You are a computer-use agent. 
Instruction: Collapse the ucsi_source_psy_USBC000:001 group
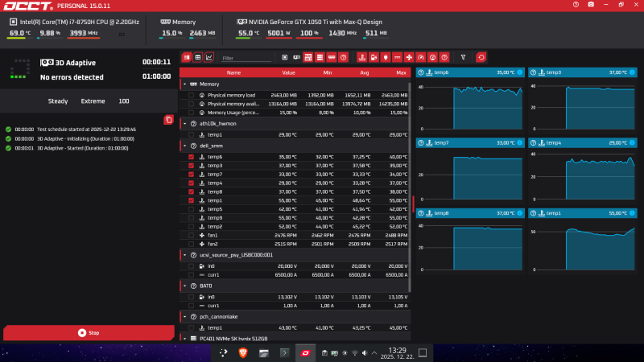[x=185, y=255]
